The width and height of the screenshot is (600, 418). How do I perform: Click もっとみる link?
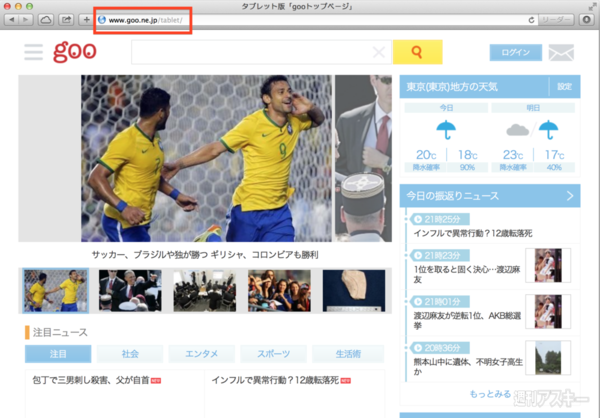[490, 394]
